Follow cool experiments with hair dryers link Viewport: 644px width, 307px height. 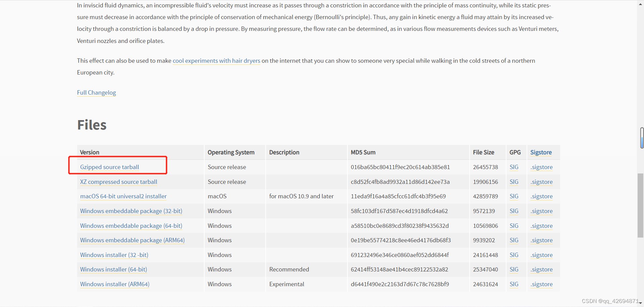pos(216,61)
